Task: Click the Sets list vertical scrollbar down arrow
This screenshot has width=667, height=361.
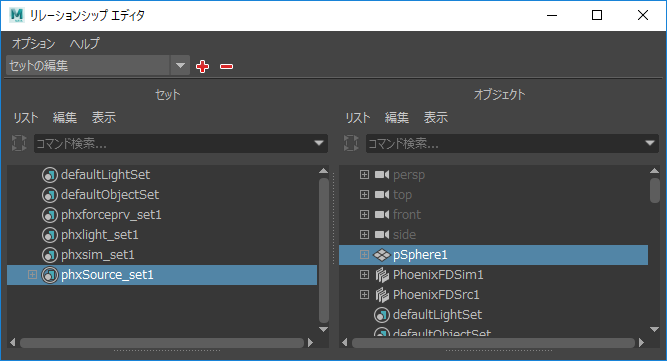Action: (x=323, y=330)
